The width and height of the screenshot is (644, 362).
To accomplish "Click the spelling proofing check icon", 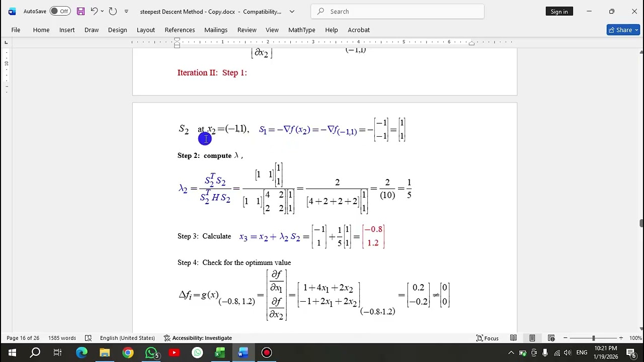I will click(x=88, y=338).
